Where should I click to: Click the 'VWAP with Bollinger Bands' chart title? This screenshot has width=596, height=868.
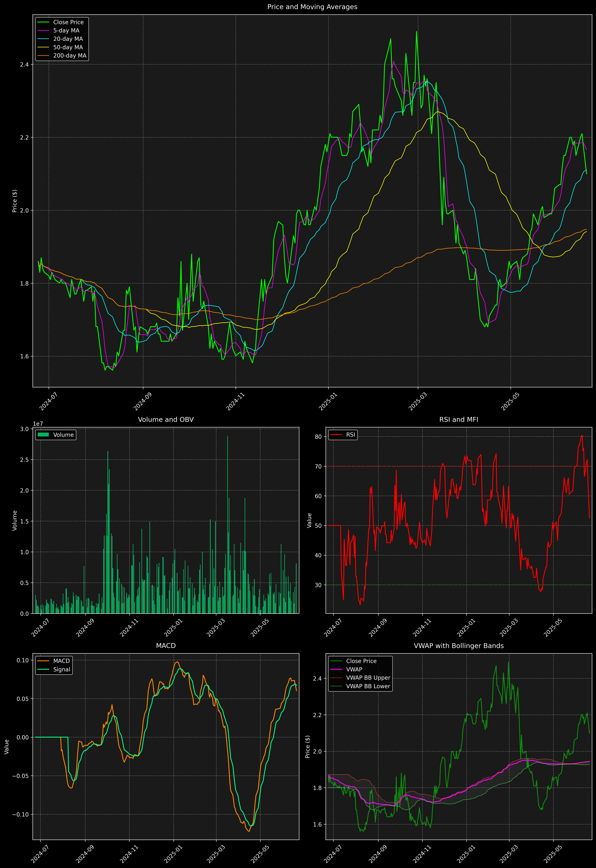[x=459, y=646]
